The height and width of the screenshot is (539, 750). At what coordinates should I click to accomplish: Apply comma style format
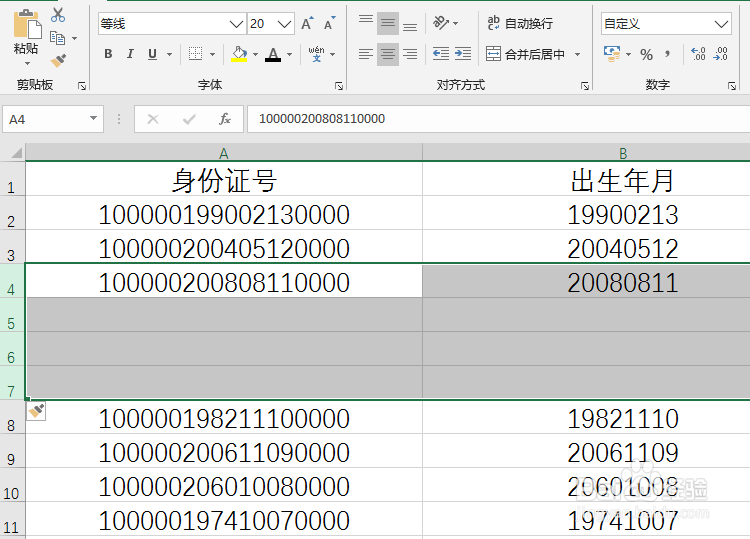pos(667,55)
